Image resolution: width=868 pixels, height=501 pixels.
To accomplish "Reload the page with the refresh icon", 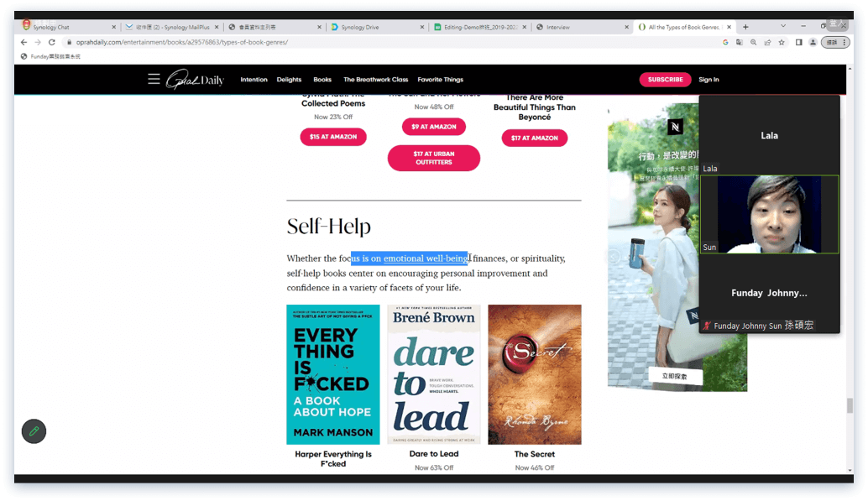I will [x=52, y=42].
